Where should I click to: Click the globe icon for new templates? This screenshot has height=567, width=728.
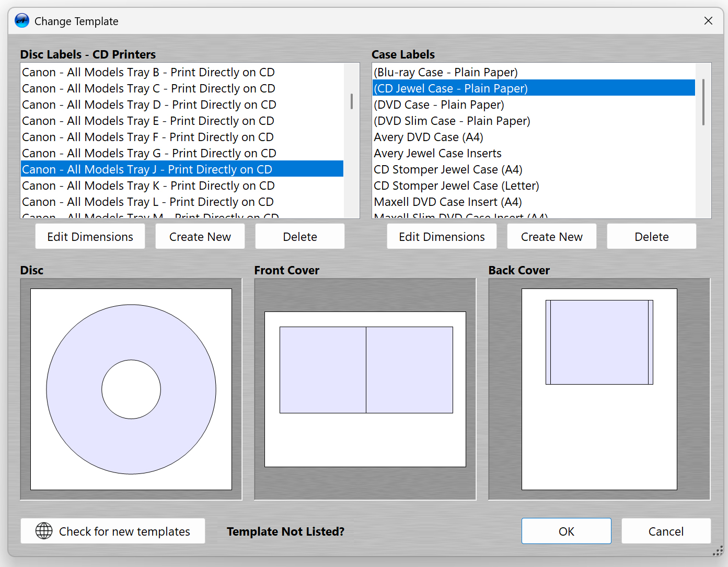click(x=44, y=531)
